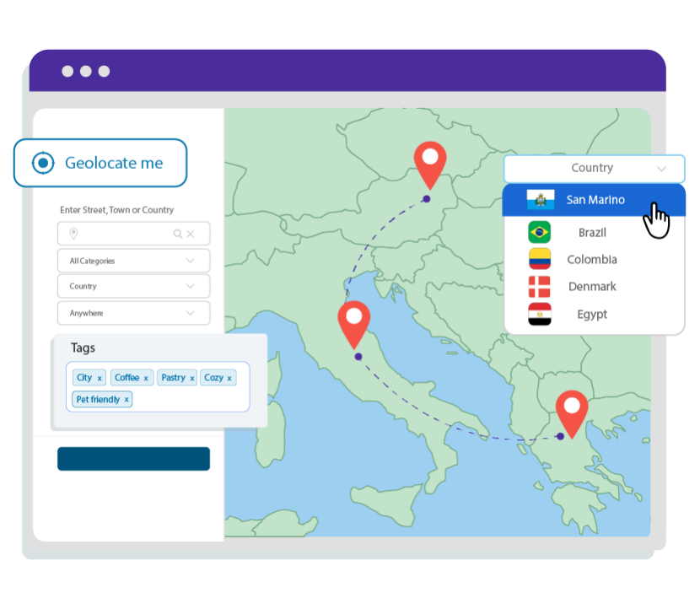Screen dimensions: 700x609
Task: Clear the address field with the X icon
Action: pos(191,234)
